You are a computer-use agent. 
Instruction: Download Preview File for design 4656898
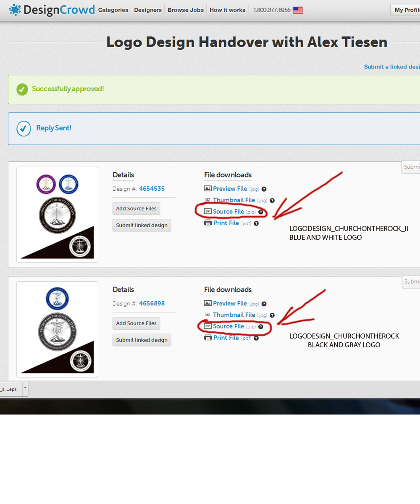(230, 303)
